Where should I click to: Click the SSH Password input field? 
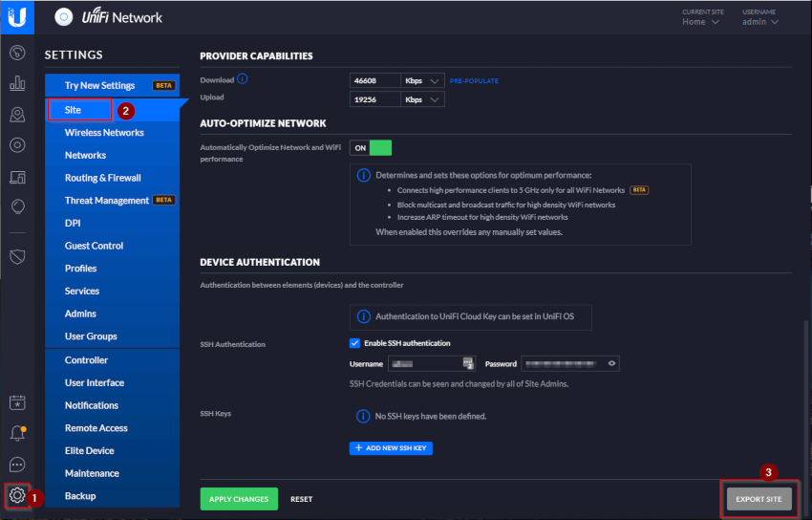pos(569,363)
